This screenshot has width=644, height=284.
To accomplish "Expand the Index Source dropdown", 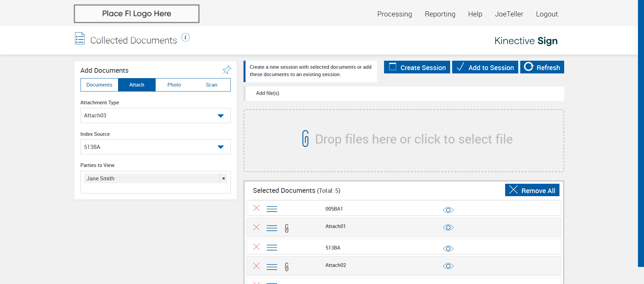I will pos(155,147).
